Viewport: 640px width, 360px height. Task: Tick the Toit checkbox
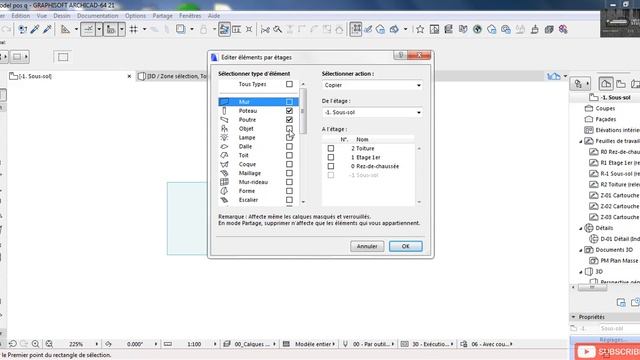289,156
